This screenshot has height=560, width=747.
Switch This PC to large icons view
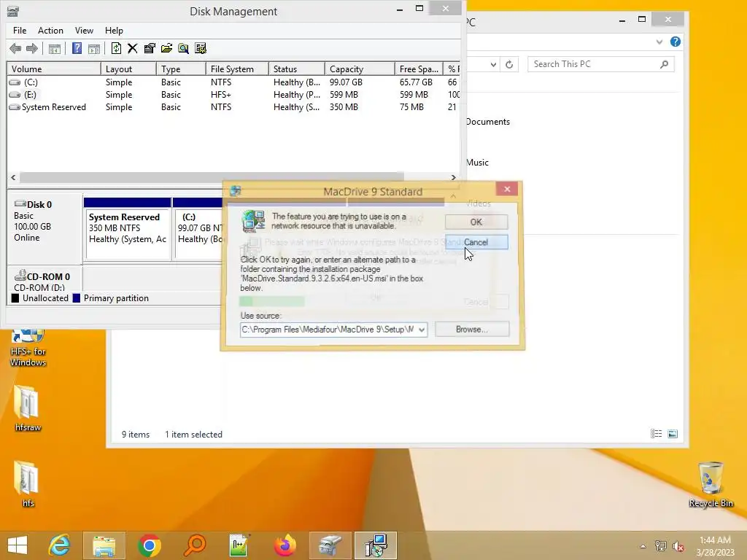[673, 434]
